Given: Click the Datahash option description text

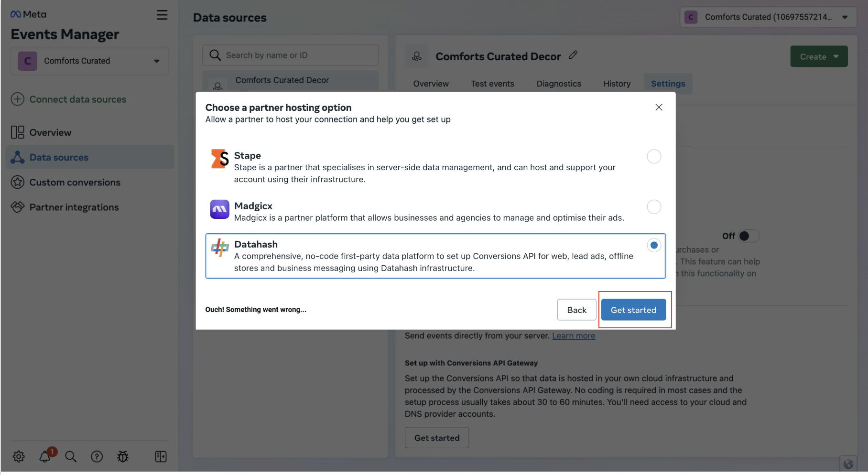Looking at the screenshot, I should (x=434, y=262).
